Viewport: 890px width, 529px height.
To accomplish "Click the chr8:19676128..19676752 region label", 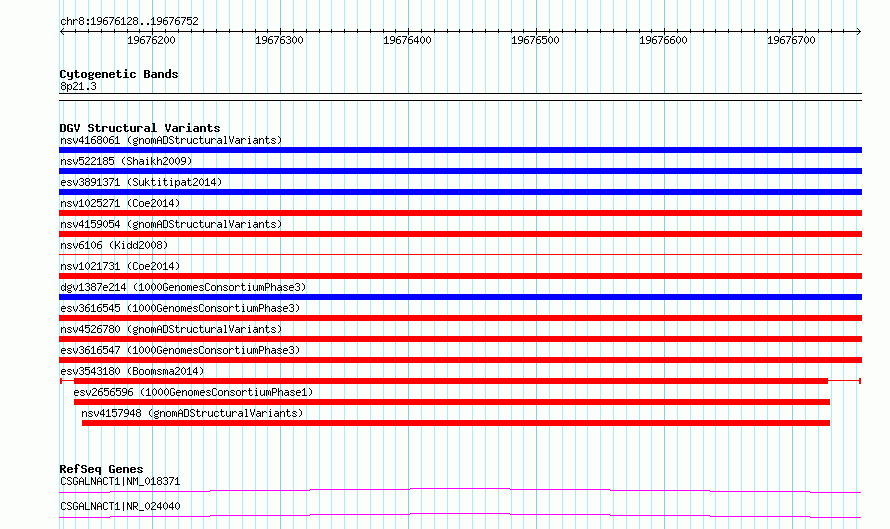I will (x=129, y=21).
